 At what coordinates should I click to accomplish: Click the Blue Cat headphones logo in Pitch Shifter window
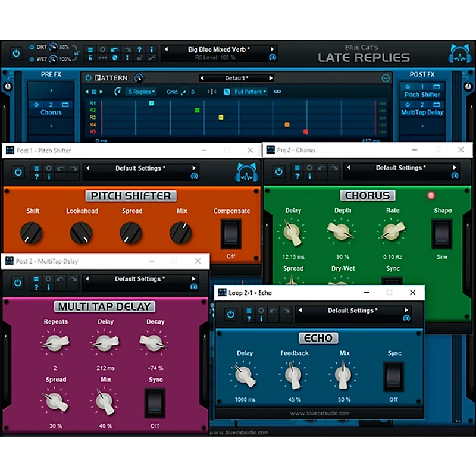[x=247, y=172]
